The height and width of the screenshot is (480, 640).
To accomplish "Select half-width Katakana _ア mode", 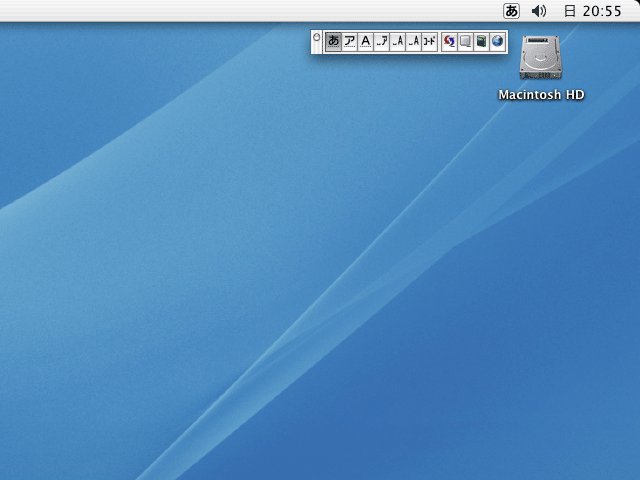I will 382,41.
